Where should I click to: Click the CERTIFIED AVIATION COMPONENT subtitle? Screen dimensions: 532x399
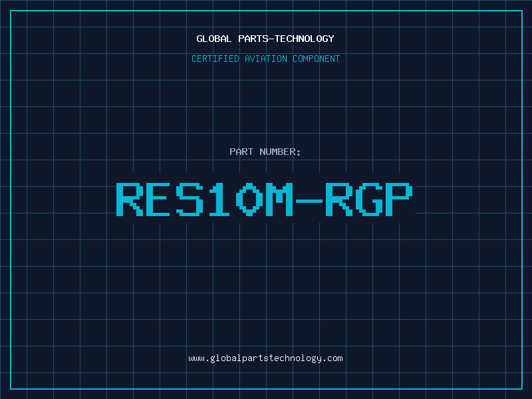tap(265, 59)
